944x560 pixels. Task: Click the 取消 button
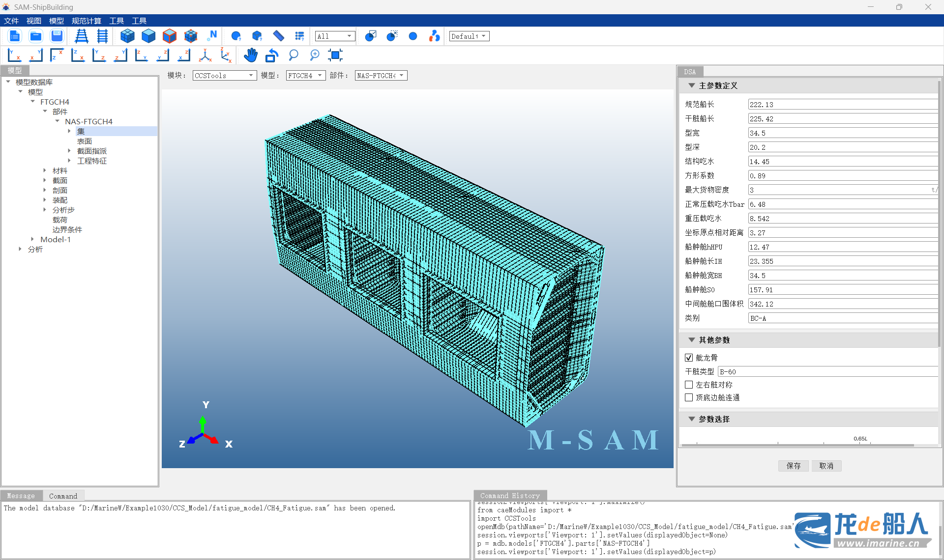(x=826, y=466)
